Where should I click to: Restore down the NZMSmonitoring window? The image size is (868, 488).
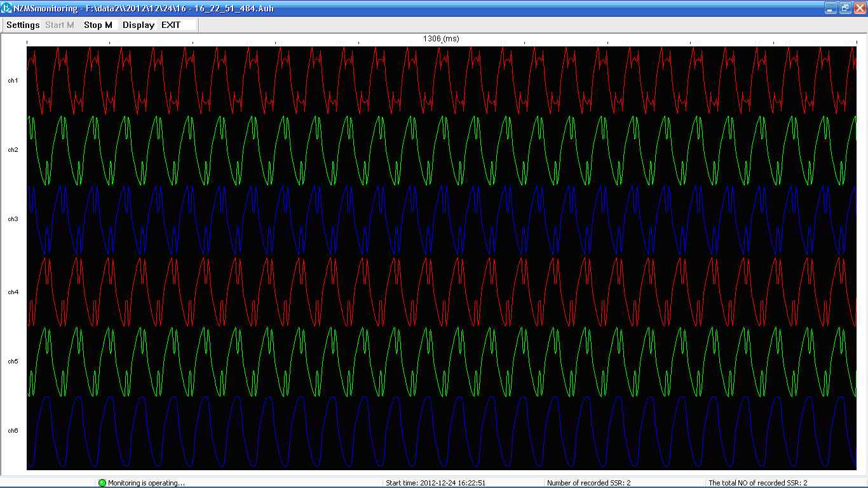coord(845,8)
